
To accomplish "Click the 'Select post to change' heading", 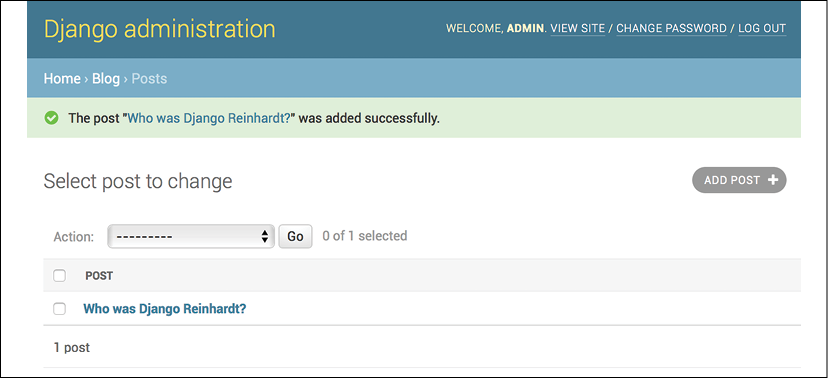I will [x=138, y=181].
